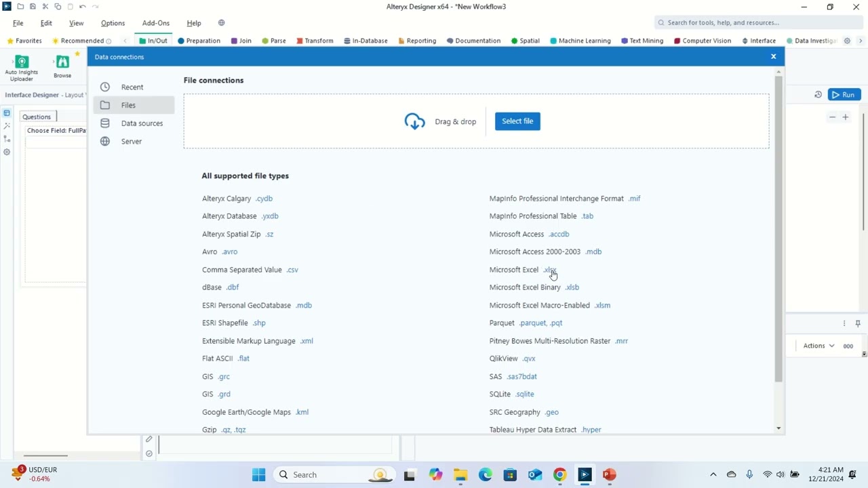
Task: Switch to the Transform tool category
Action: tap(314, 41)
